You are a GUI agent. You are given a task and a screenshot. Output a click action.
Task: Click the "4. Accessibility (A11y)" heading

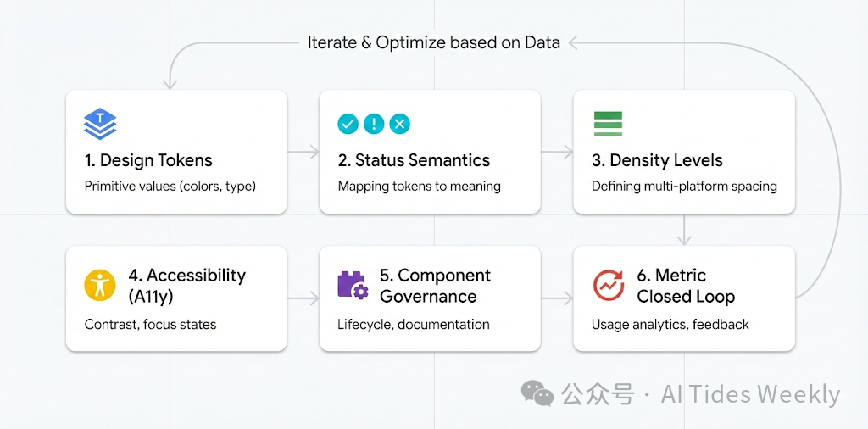pyautogui.click(x=186, y=286)
